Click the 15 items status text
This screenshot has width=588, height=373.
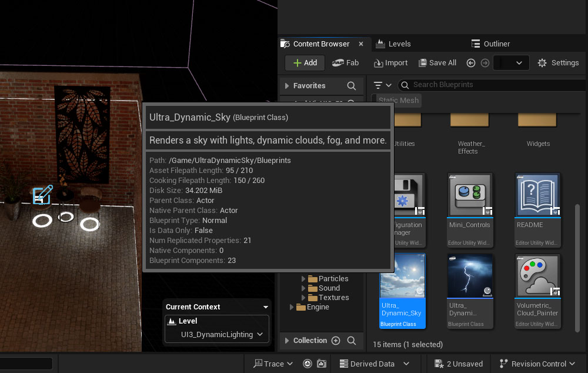407,345
